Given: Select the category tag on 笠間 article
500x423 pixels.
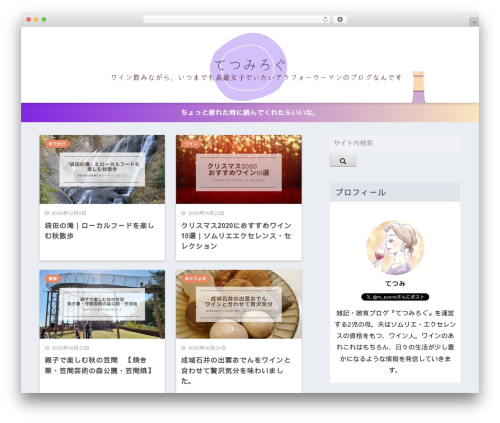Looking at the screenshot, I should [x=53, y=278].
